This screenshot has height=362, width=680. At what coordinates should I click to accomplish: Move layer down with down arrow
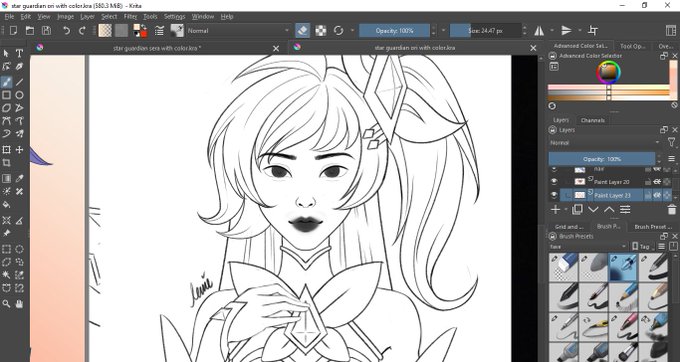593,210
